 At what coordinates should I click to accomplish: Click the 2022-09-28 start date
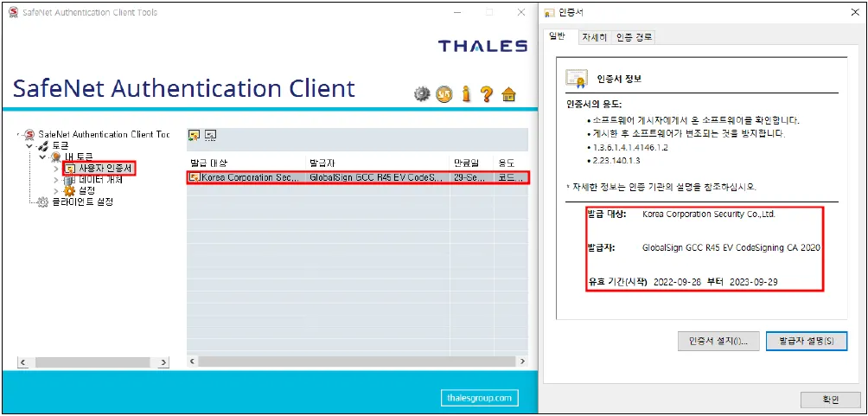[x=677, y=282]
